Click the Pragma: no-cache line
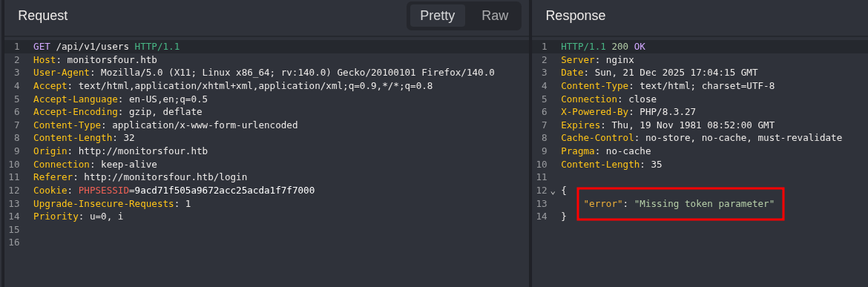The image size is (868, 287). (605, 151)
